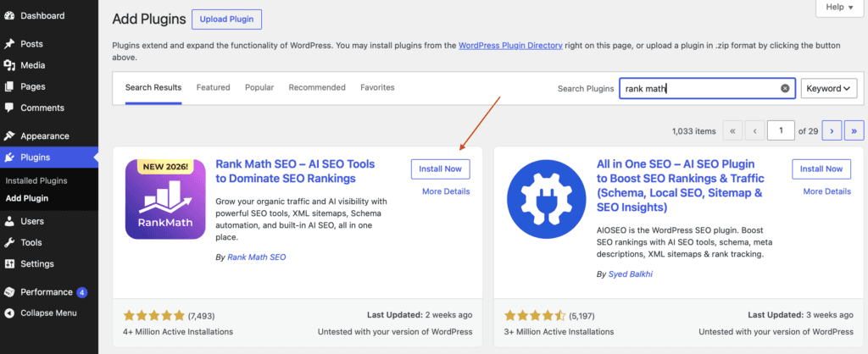The width and height of the screenshot is (868, 354).
Task: Click 'Last Updated: 2 weeks ago' text
Action: pyautogui.click(x=420, y=315)
